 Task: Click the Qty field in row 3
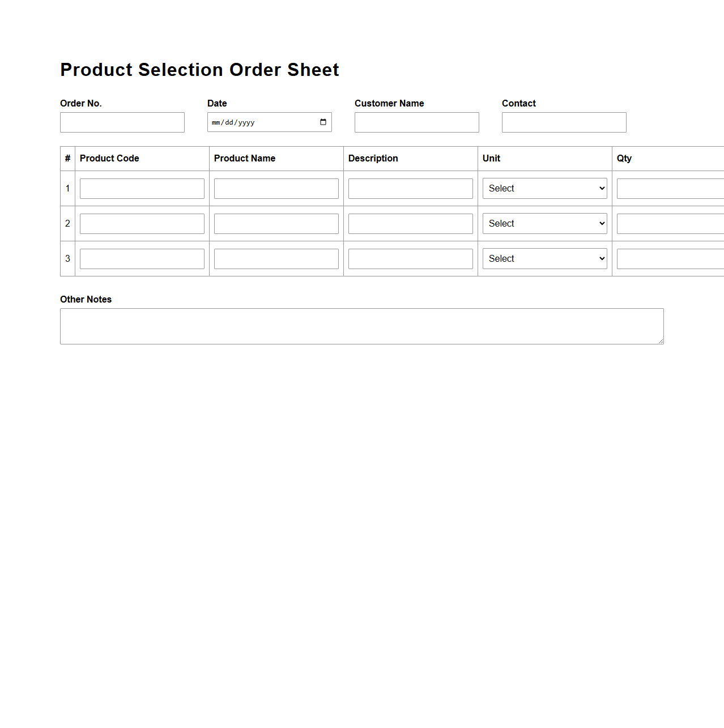click(x=668, y=258)
